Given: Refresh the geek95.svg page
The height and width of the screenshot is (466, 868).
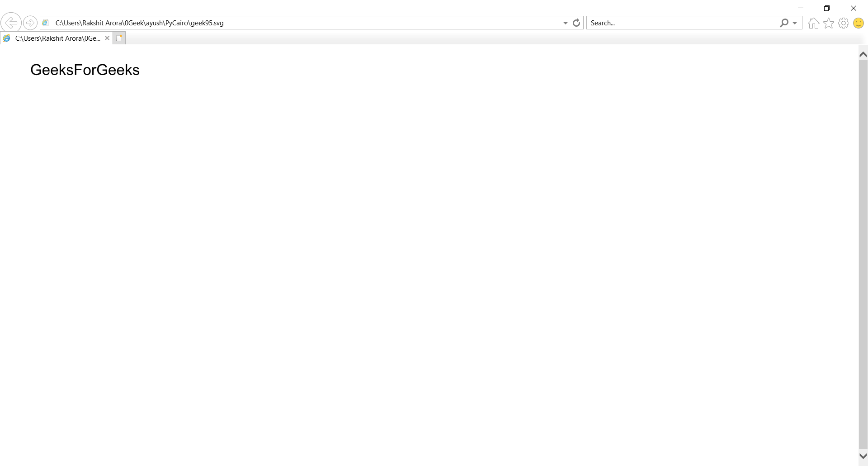Looking at the screenshot, I should pos(576,23).
